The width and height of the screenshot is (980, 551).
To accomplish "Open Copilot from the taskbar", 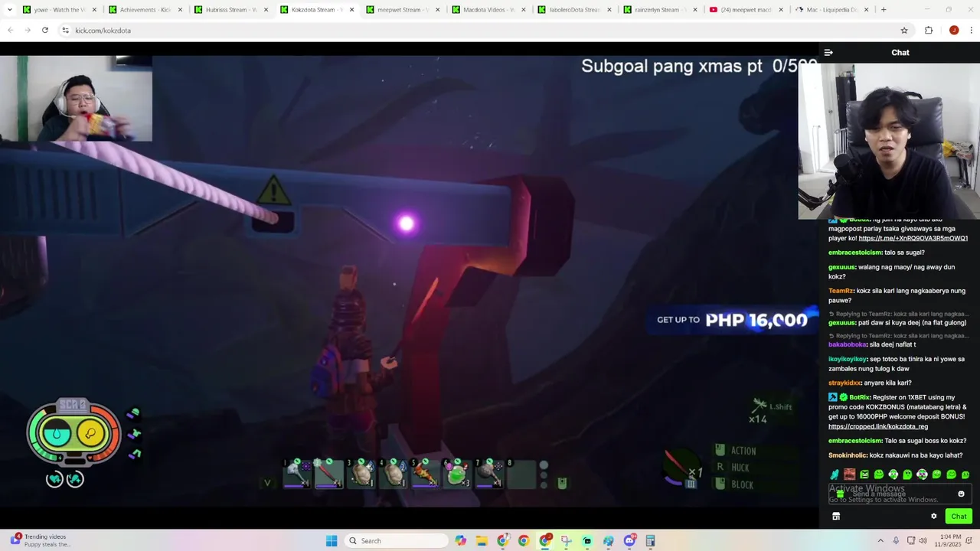I will point(460,541).
